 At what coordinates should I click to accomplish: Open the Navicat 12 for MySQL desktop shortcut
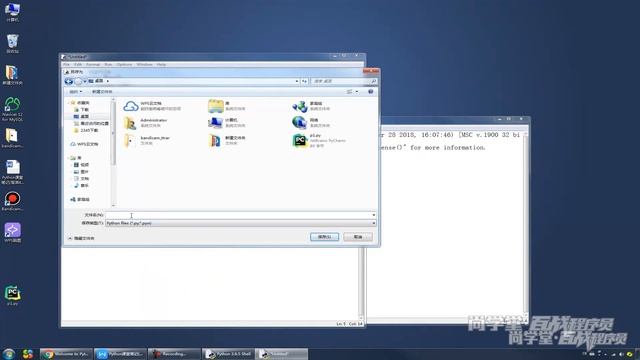coord(12,109)
